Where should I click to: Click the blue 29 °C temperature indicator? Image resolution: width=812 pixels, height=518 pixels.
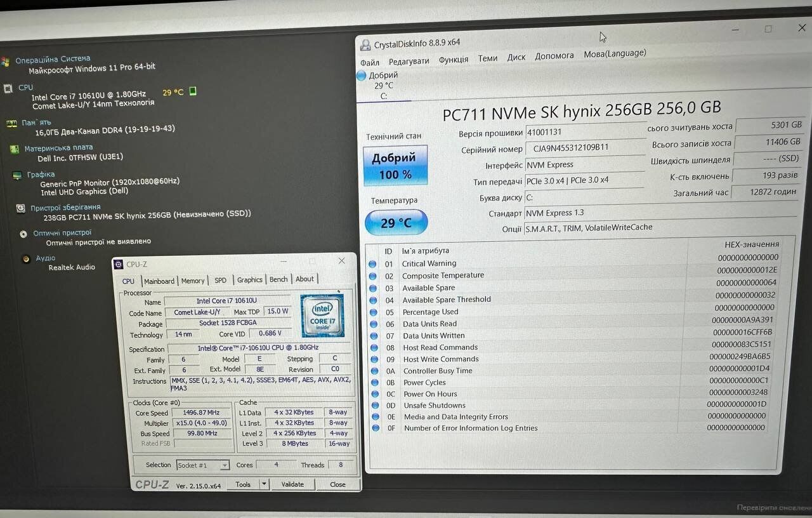click(x=396, y=223)
